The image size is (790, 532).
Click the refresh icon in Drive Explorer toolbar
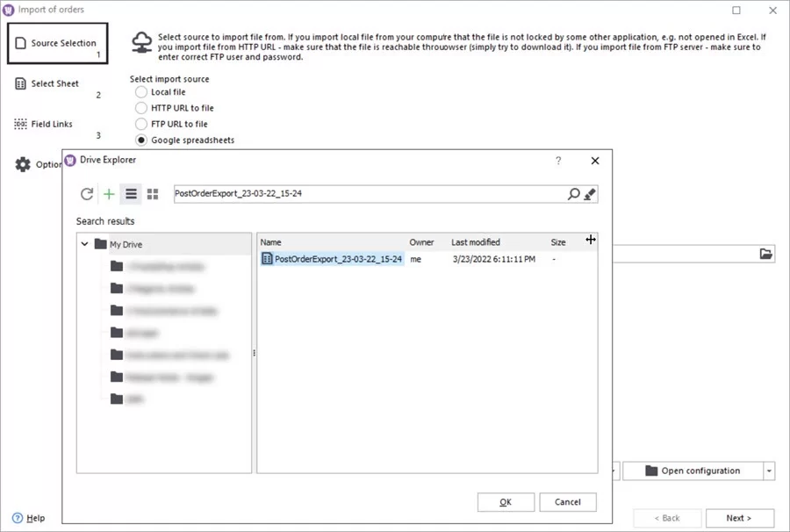point(86,194)
